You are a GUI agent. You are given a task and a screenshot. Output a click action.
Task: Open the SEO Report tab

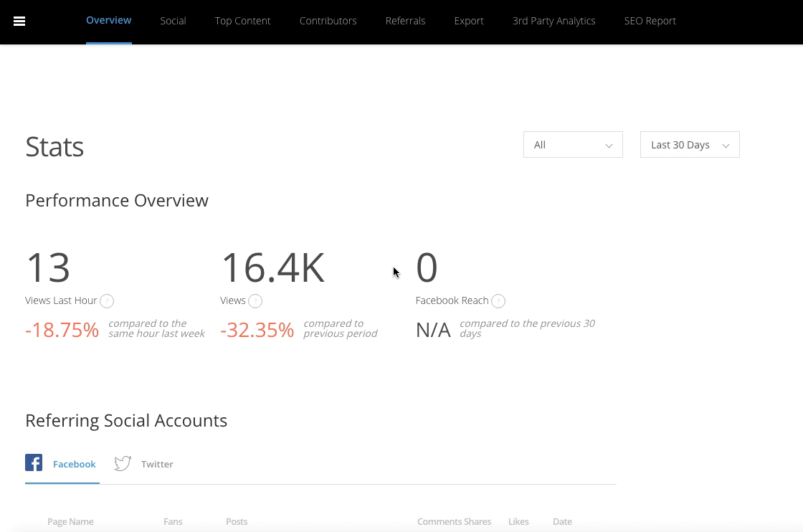point(650,21)
